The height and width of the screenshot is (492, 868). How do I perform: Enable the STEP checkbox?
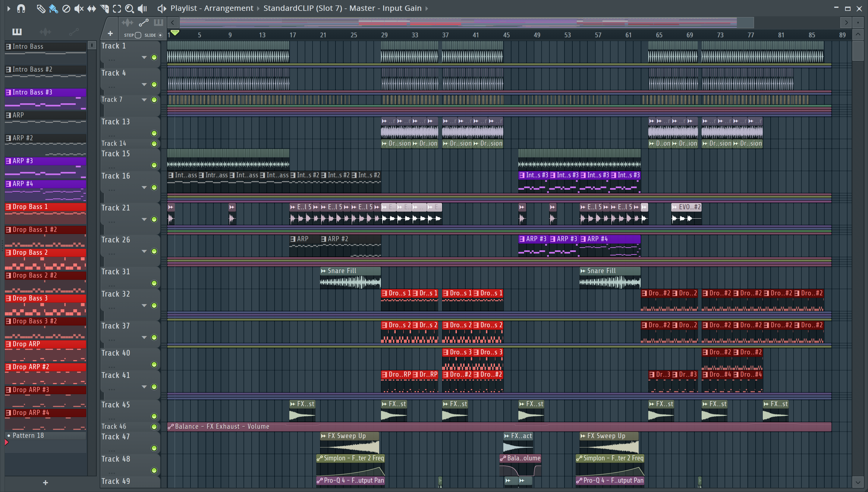[x=138, y=35]
